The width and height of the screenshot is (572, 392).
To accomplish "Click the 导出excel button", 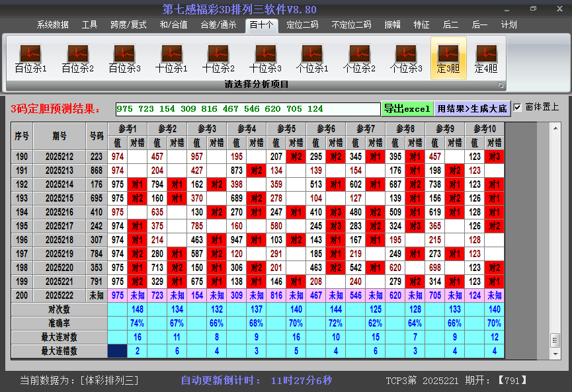I will 407,108.
